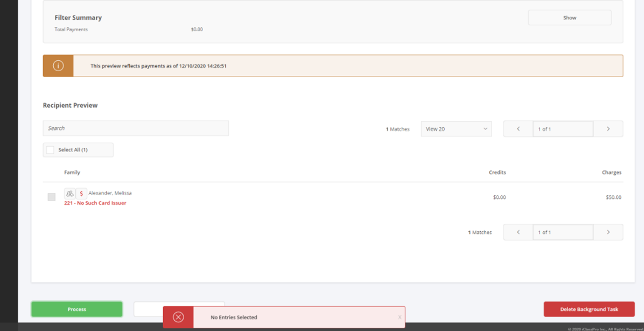Go to previous page in top pagination

[519, 129]
